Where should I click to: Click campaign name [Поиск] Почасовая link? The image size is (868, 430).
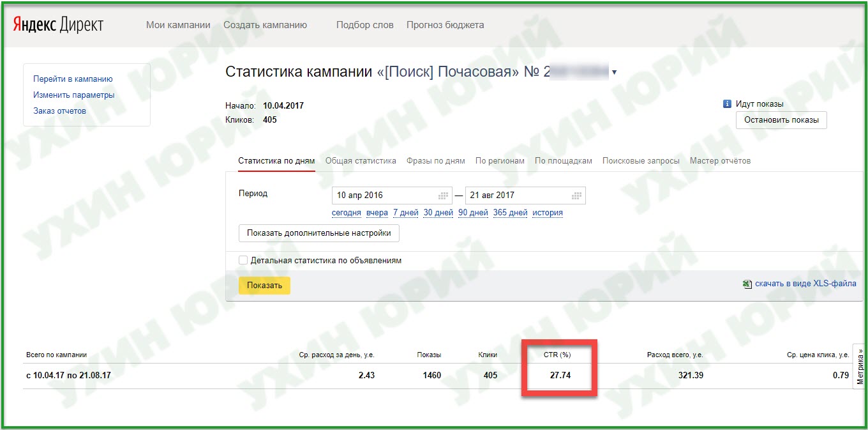click(x=448, y=72)
